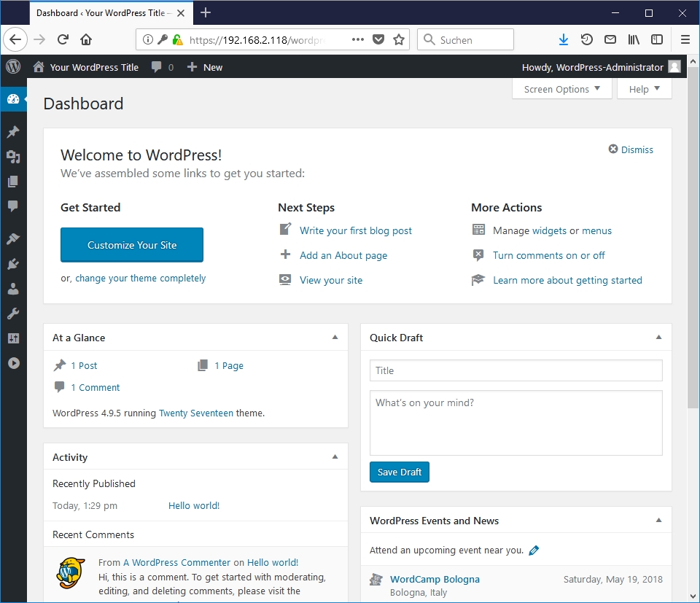
Task: Open the Posts pushpin sidebar icon
Action: click(13, 132)
